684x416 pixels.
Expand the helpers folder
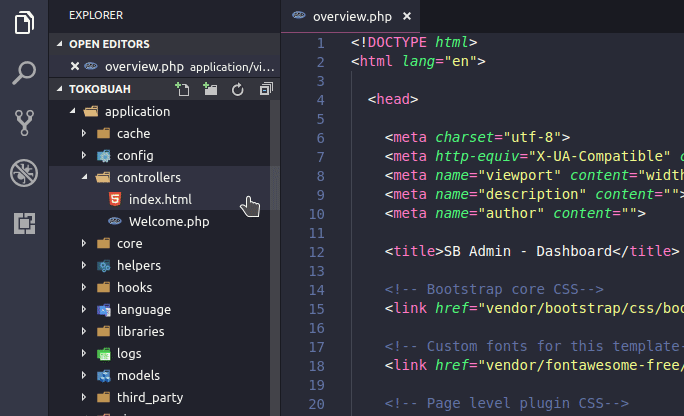tap(138, 265)
